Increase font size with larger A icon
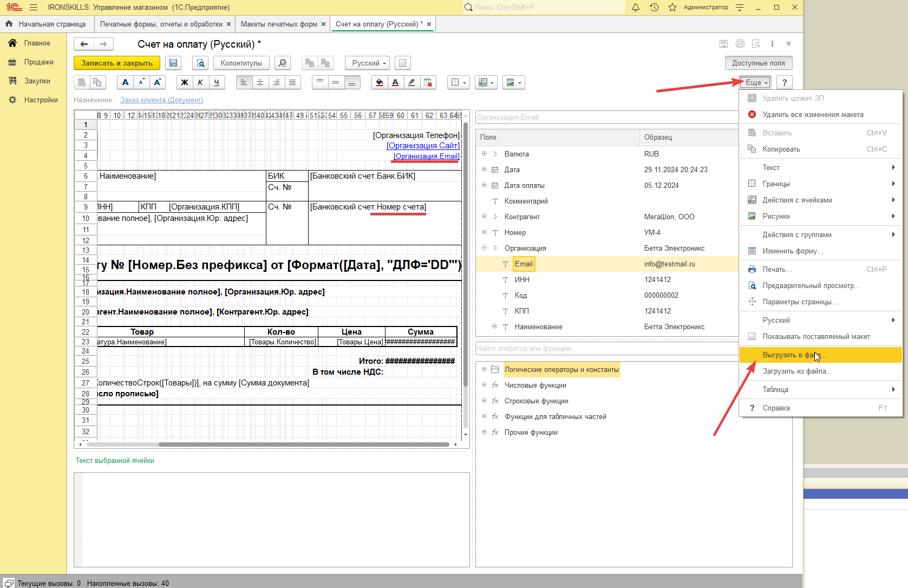 point(158,82)
